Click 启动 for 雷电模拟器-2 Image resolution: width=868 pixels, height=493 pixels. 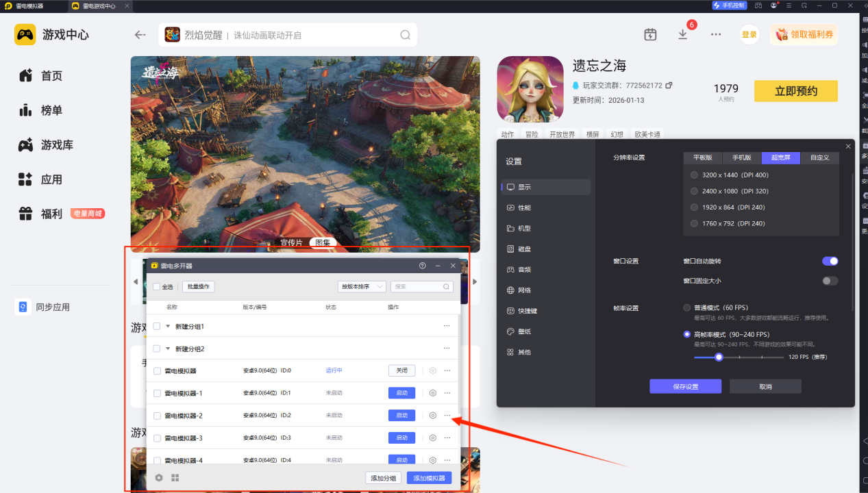[x=401, y=416]
